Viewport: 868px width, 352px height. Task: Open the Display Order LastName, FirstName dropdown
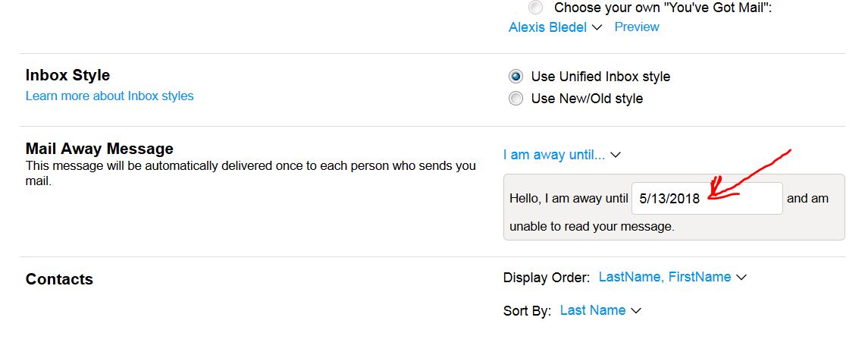pos(672,277)
